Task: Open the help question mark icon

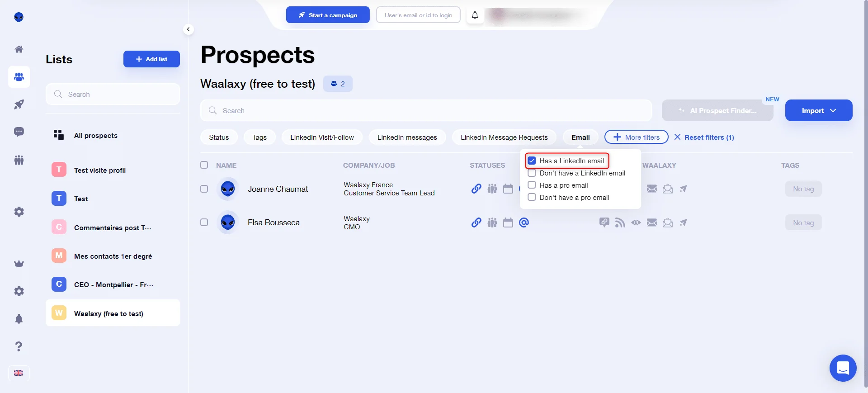Action: [19, 346]
